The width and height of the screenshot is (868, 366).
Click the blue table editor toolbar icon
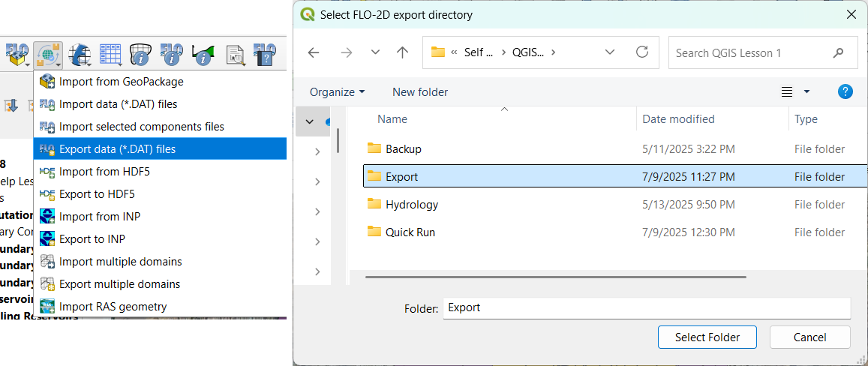(x=110, y=55)
